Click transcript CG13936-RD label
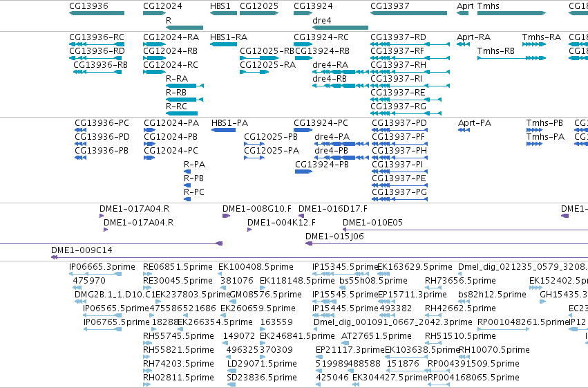Viewport: 588px width, 388px height. (x=97, y=51)
